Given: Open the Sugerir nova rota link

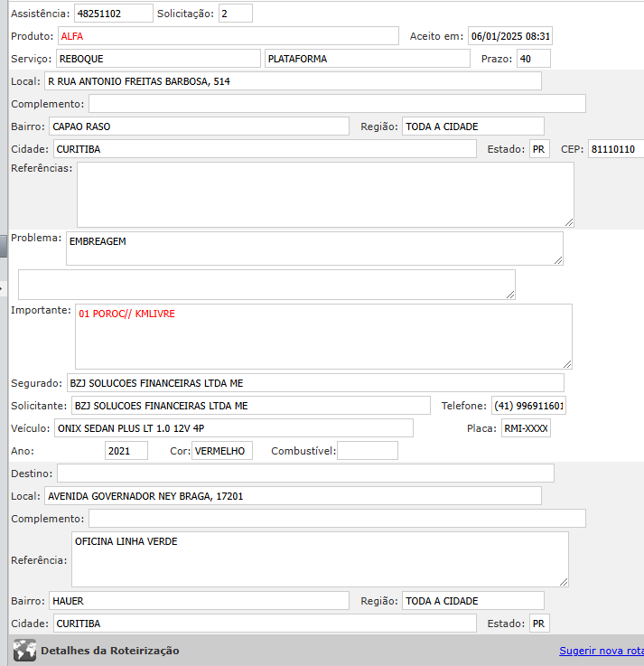Looking at the screenshot, I should 602,651.
